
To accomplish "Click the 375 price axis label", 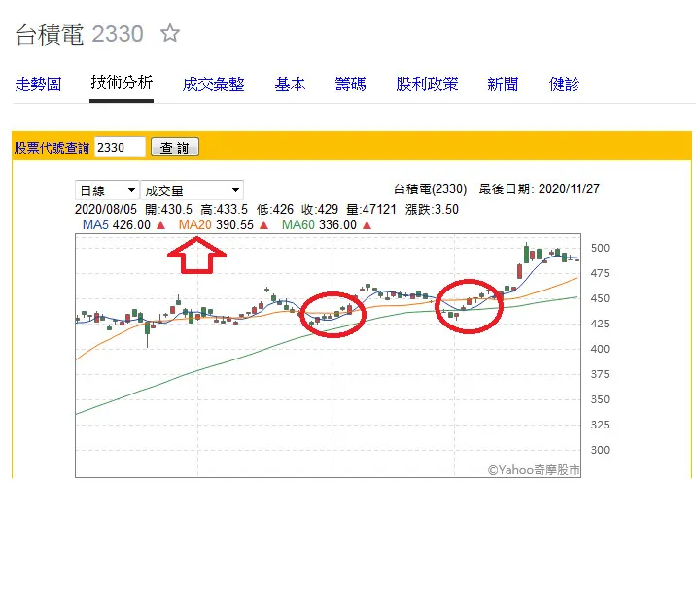I will tap(600, 374).
